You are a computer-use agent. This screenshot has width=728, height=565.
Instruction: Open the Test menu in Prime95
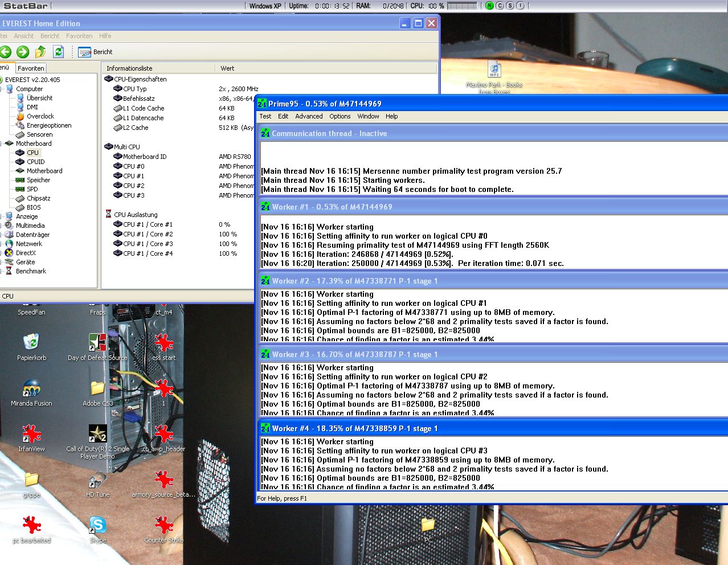[265, 116]
